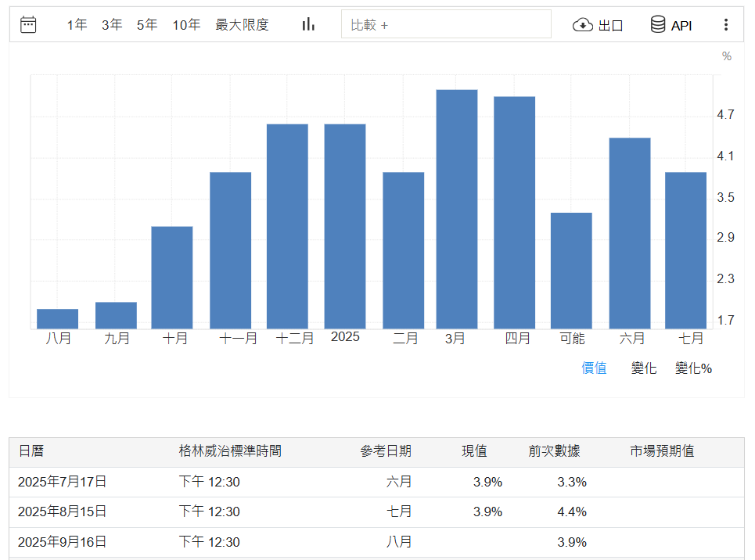This screenshot has height=560, width=755.
Task: Click the 2025年8月15日 date cell
Action: tap(62, 512)
